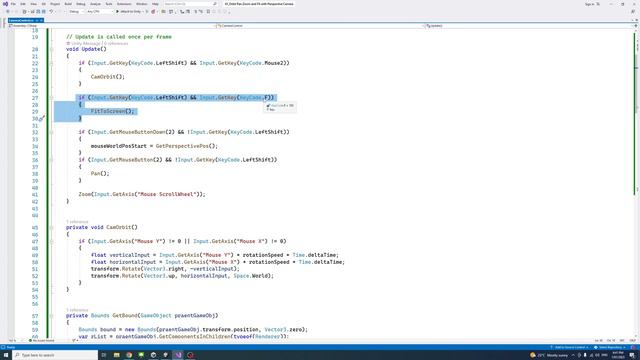Collapse the CamOrbit method at line 45

point(51,228)
